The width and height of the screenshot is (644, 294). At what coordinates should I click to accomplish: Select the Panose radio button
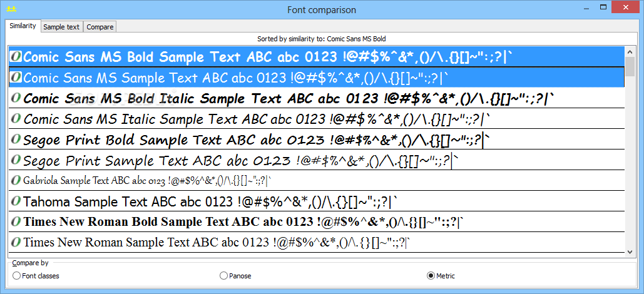coord(236,276)
